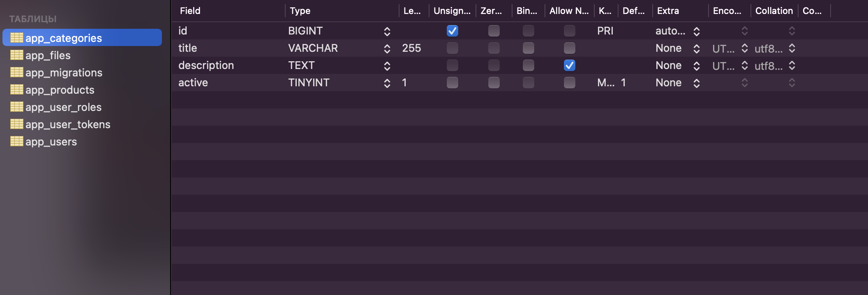This screenshot has height=295, width=868.
Task: Click the Collation column header
Action: (774, 11)
